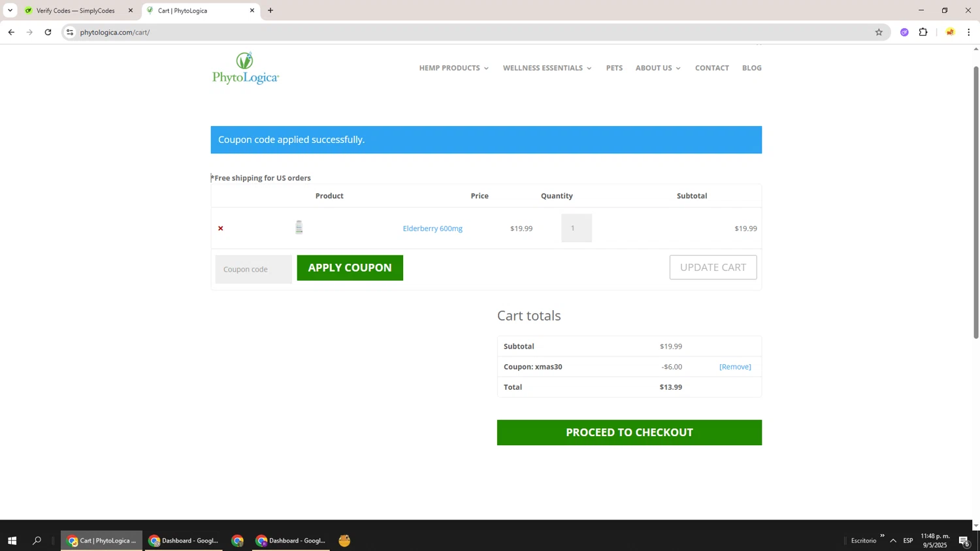Remove the xmas30 coupon
This screenshot has width=980, height=551.
coord(735,367)
